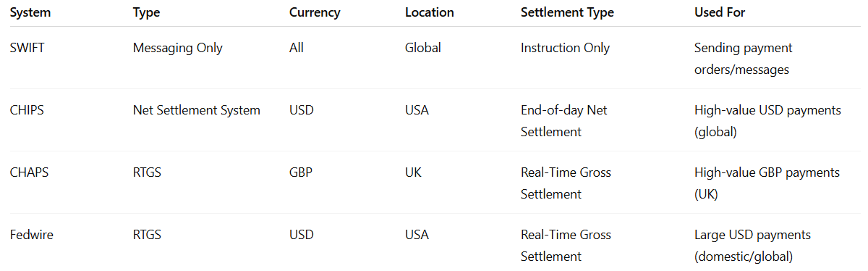Image resolution: width=868 pixels, height=271 pixels.
Task: Select the Fedwire system cell
Action: (x=31, y=235)
